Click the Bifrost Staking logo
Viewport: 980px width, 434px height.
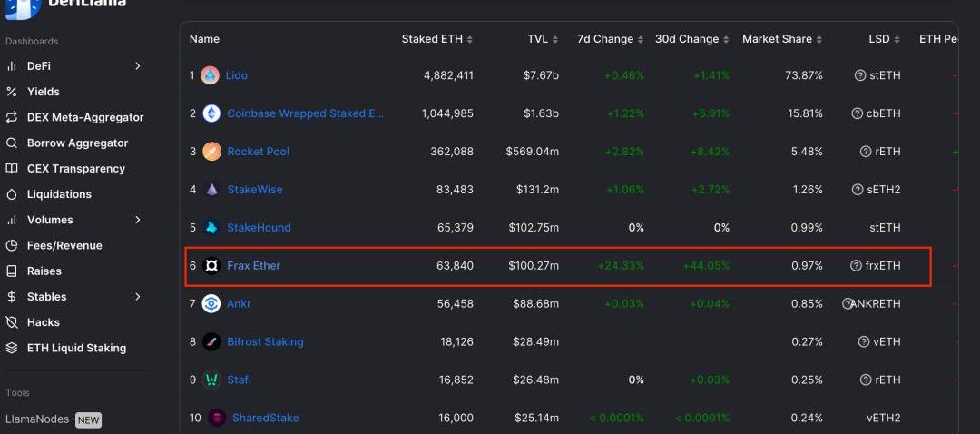(211, 342)
